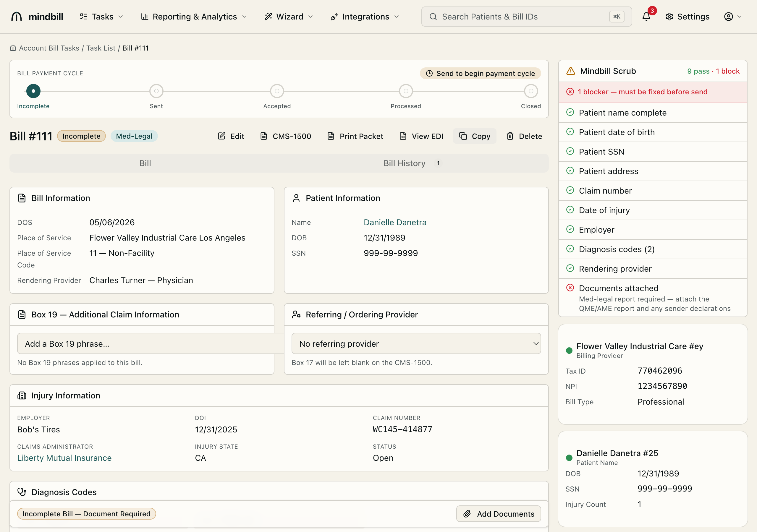
Task: Click the clock icon on Send pill
Action: pos(429,73)
